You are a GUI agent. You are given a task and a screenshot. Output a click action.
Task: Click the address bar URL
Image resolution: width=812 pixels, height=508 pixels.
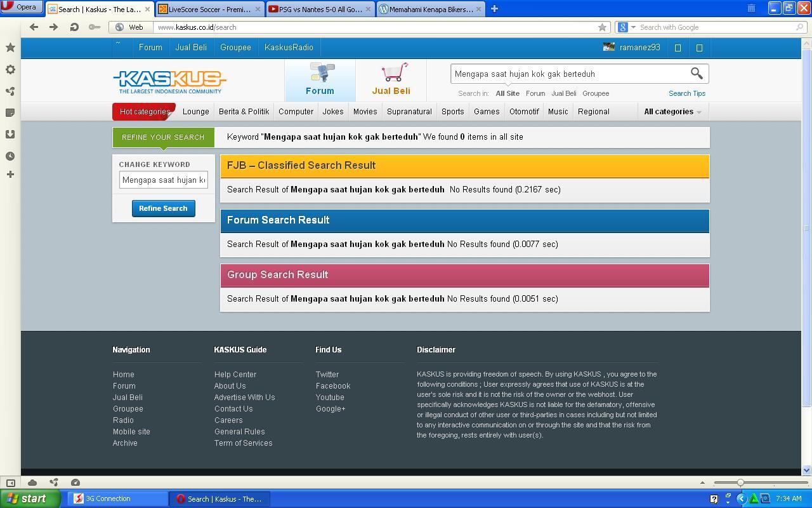click(x=197, y=27)
